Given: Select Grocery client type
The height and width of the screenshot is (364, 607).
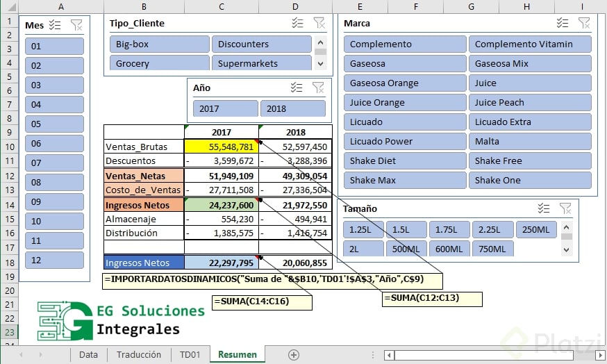Looking at the screenshot, I should click(160, 63).
